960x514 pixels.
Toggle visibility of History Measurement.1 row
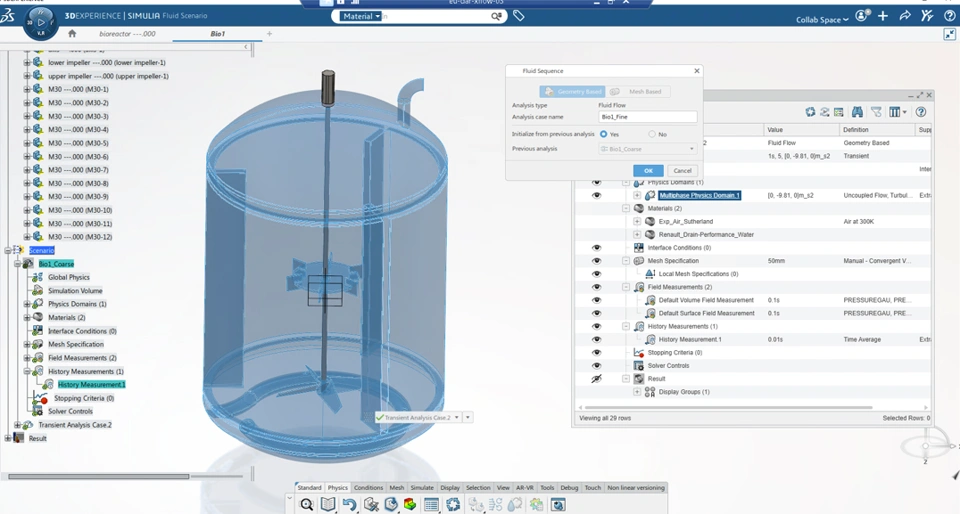pyautogui.click(x=596, y=340)
